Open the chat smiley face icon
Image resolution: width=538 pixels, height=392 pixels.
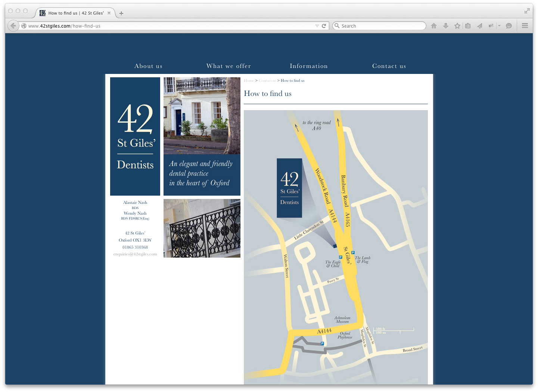(509, 26)
